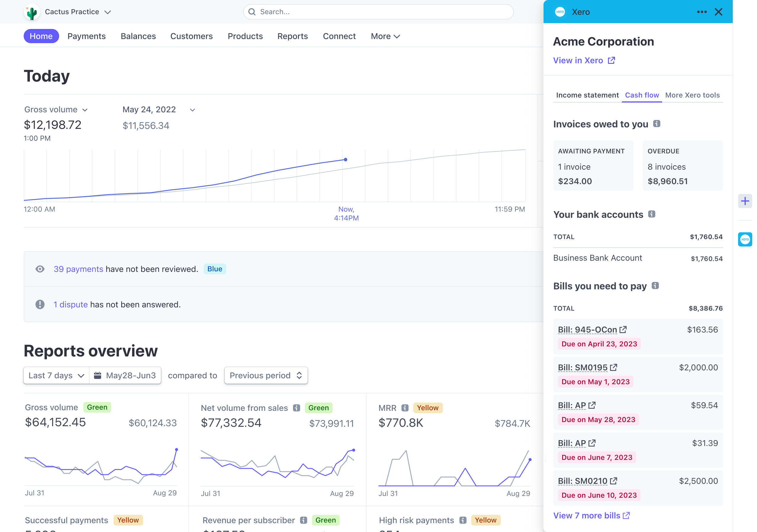The width and height of the screenshot is (757, 532).
Task: Open the Previous period comparison dropdown
Action: [x=266, y=375]
